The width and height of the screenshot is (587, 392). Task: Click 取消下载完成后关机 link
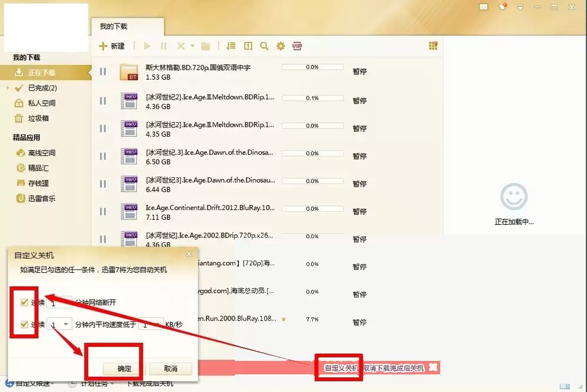[394, 368]
